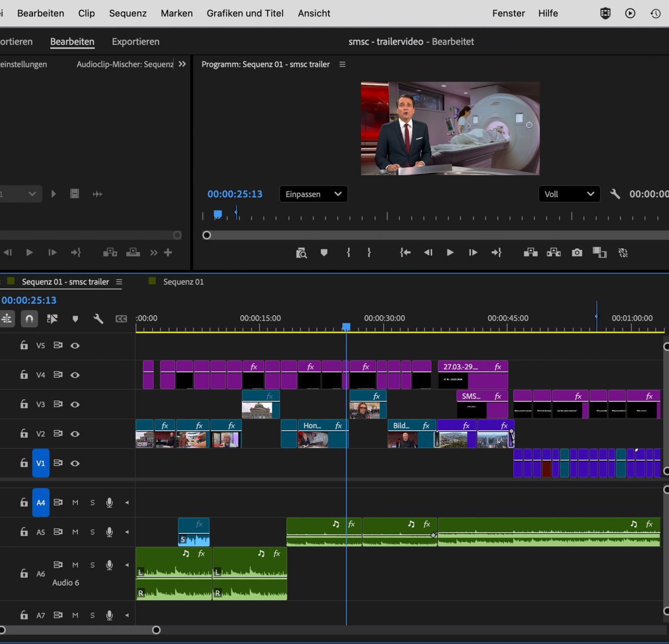
Task: Toggle the timeline snap magnet icon
Action: click(x=29, y=318)
